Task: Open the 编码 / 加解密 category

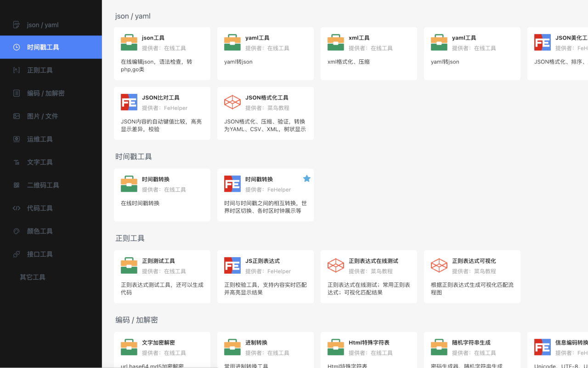Action: [51, 93]
